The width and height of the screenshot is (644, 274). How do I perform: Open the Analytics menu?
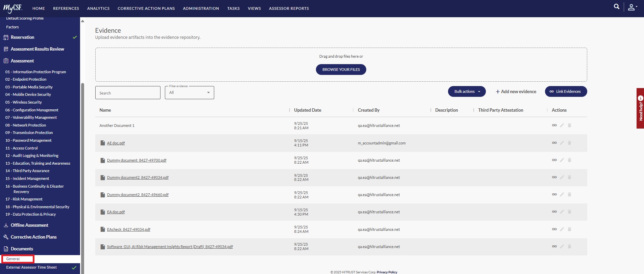click(x=98, y=8)
